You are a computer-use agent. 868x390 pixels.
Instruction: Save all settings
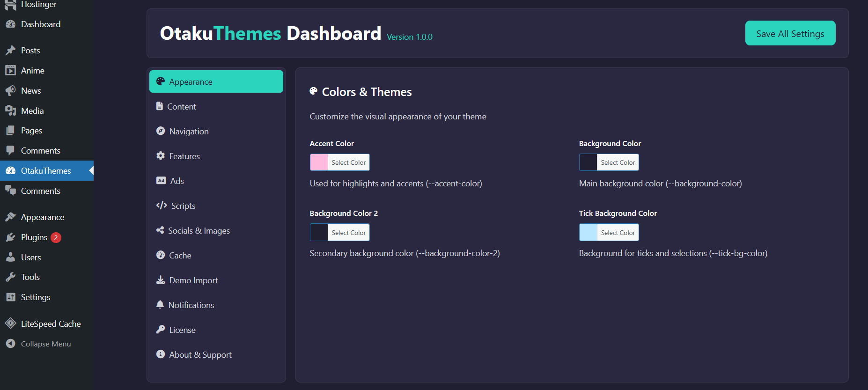point(790,33)
